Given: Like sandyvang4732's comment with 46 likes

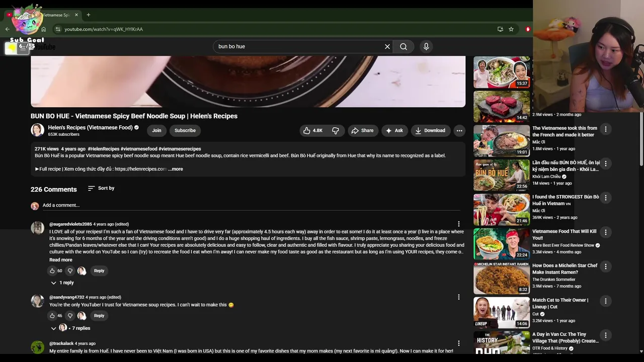Looking at the screenshot, I should [x=52, y=316].
